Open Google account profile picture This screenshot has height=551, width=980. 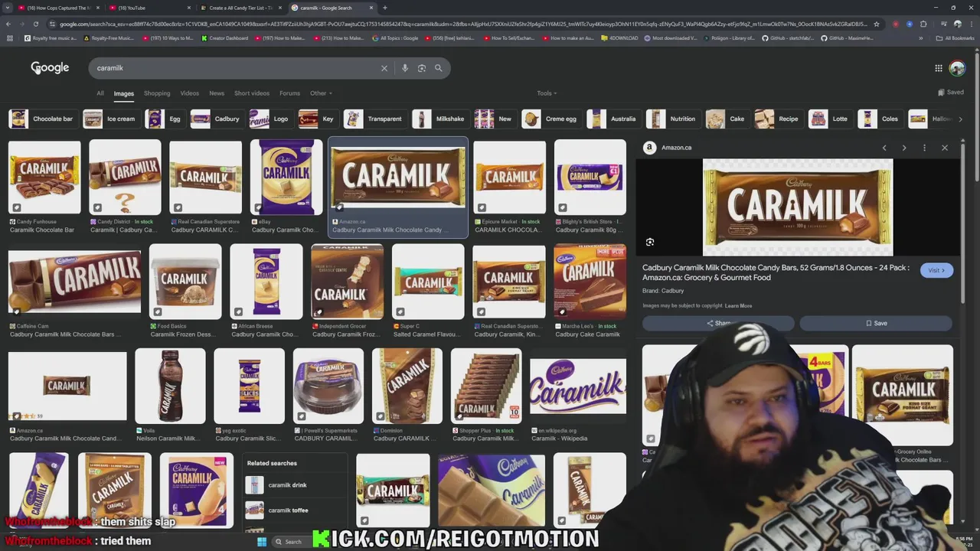pos(957,68)
